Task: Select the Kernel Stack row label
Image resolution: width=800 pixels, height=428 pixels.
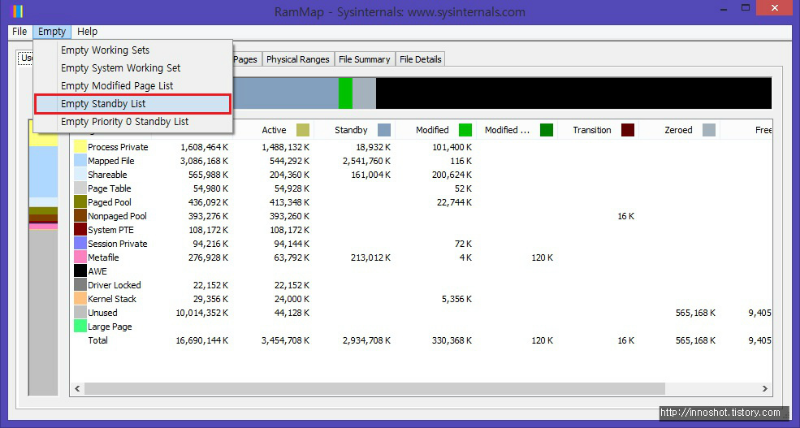Action: (x=112, y=298)
